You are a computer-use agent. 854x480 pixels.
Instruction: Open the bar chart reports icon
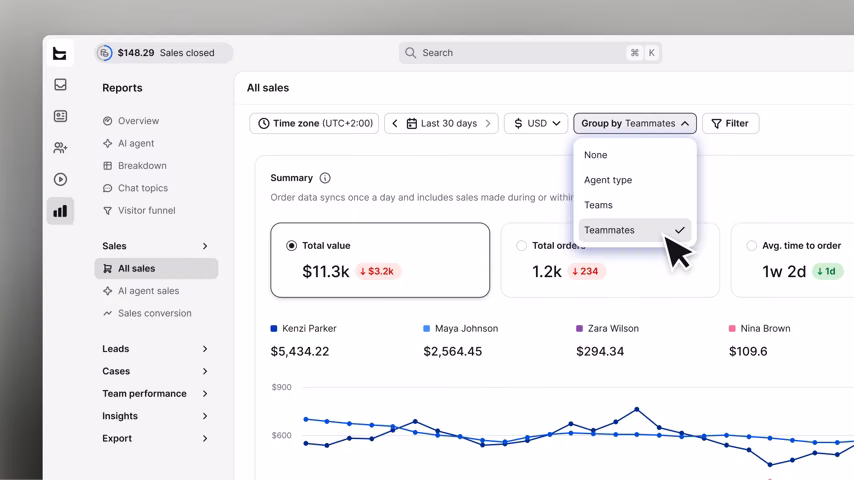click(x=60, y=211)
